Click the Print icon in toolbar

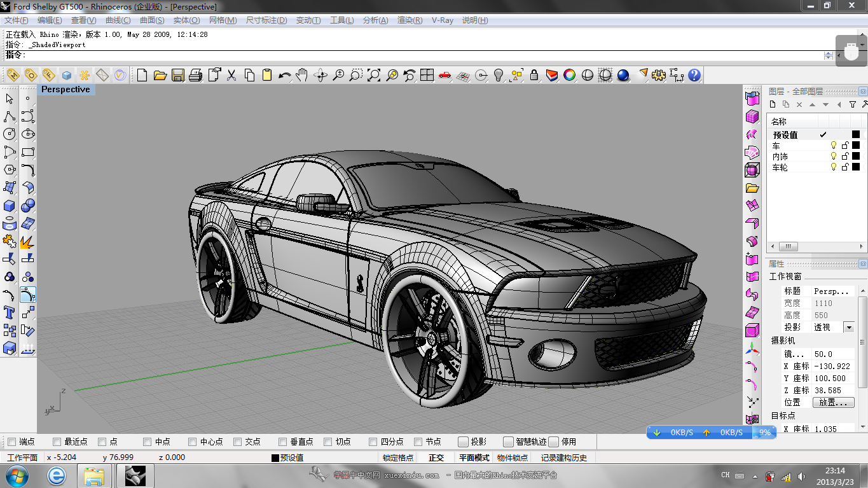pos(196,75)
